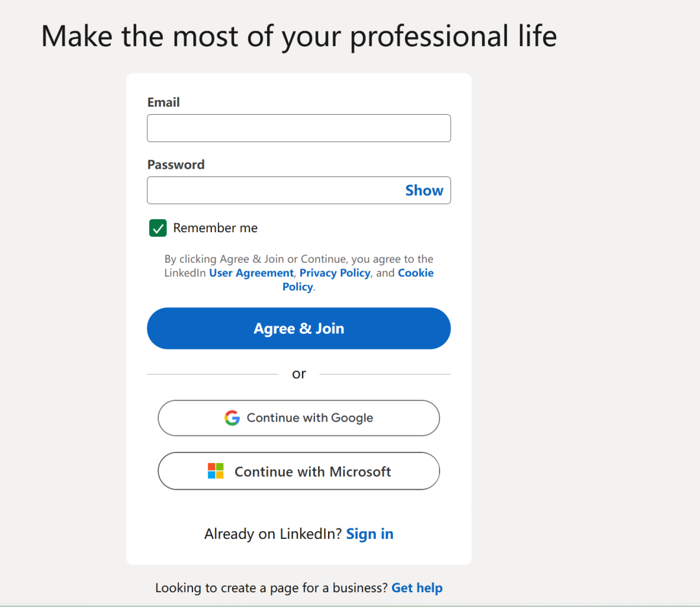Uncheck the Remember me checkbox
The image size is (700, 607).
[158, 228]
